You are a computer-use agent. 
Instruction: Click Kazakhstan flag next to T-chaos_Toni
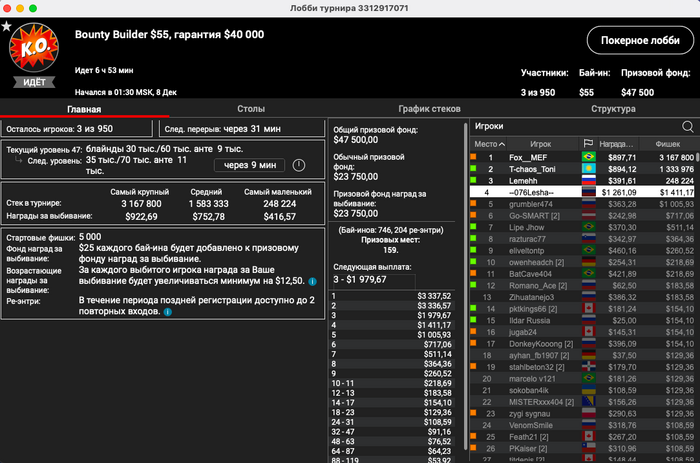[x=588, y=169]
